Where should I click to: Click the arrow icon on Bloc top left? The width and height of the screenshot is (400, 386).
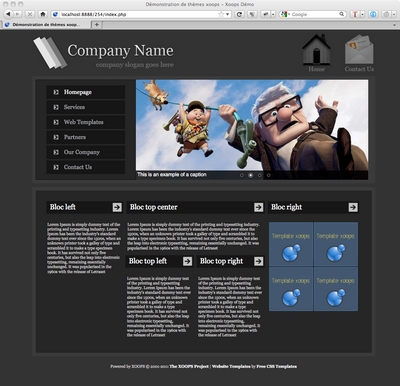(x=187, y=261)
